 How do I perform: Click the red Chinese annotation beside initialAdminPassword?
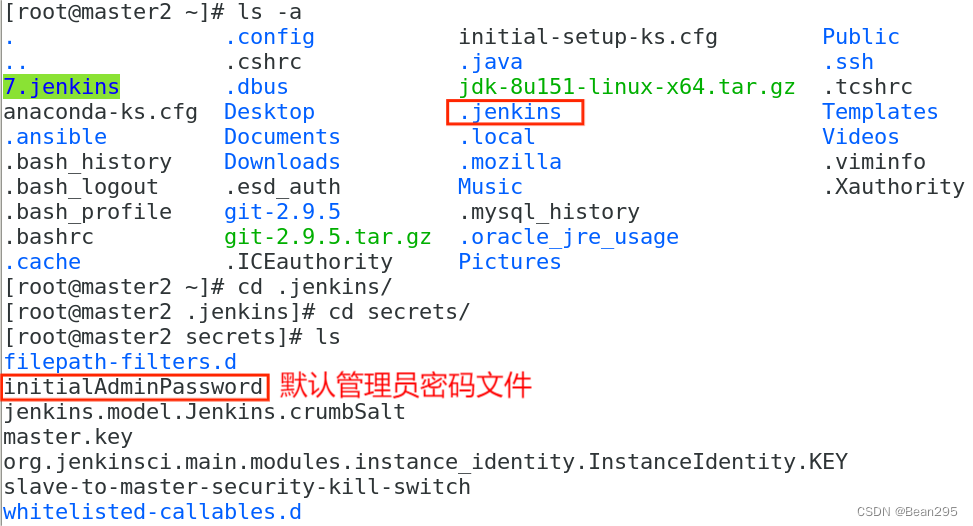[x=405, y=386]
